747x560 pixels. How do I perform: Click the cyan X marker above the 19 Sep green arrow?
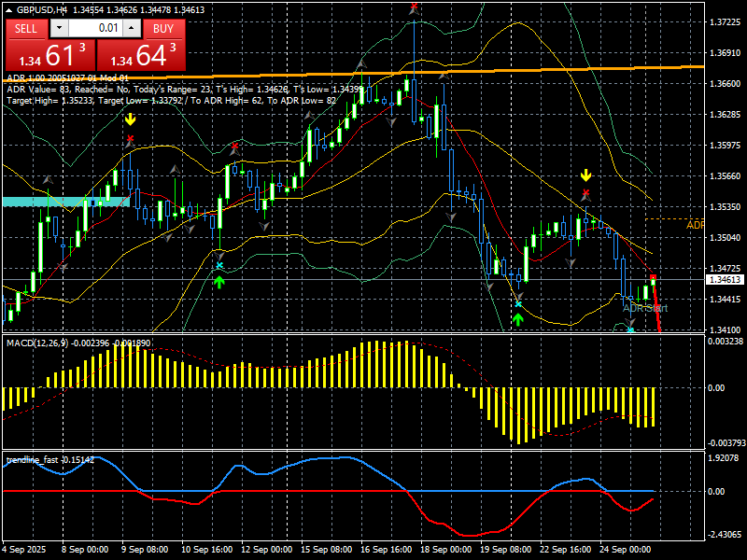pyautogui.click(x=518, y=304)
